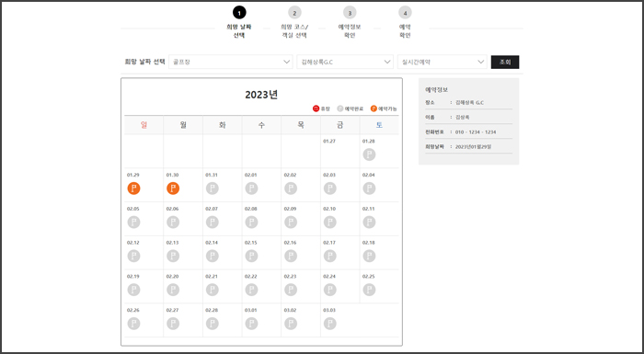Click the gray flag icon under 02.09

point(291,223)
